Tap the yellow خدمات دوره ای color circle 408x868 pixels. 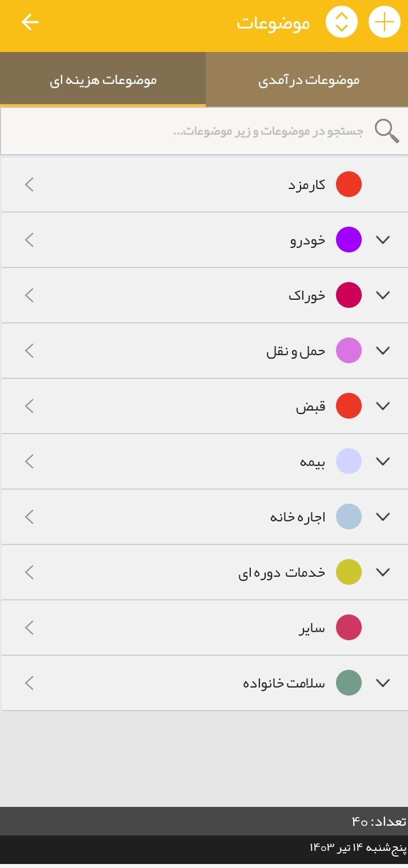point(349,572)
